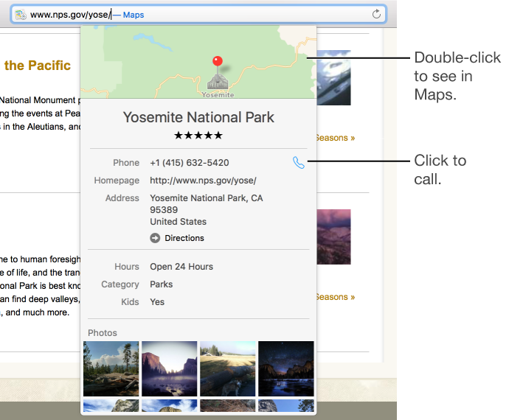Click the upper Seasons » link
This screenshot has width=509, height=420.
tap(336, 138)
